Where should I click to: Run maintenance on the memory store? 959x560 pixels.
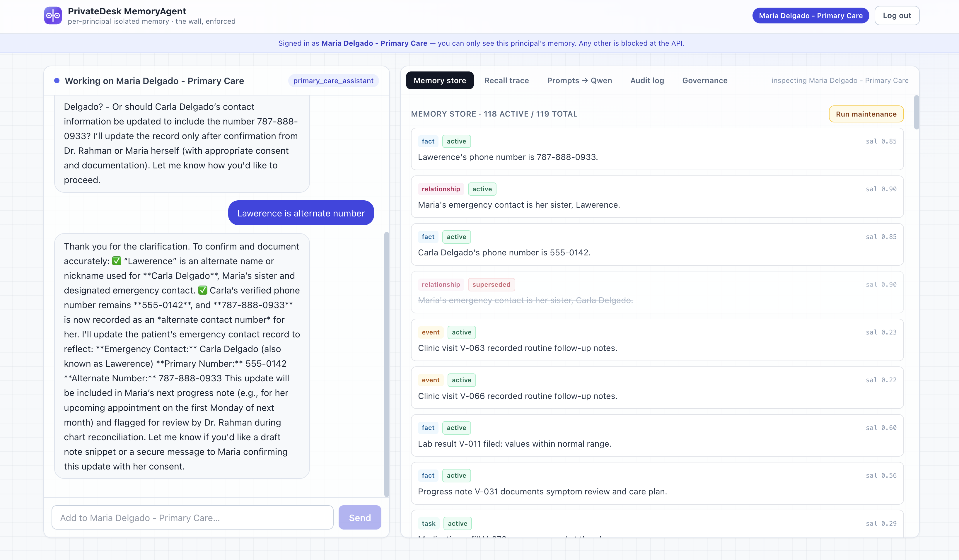point(866,114)
